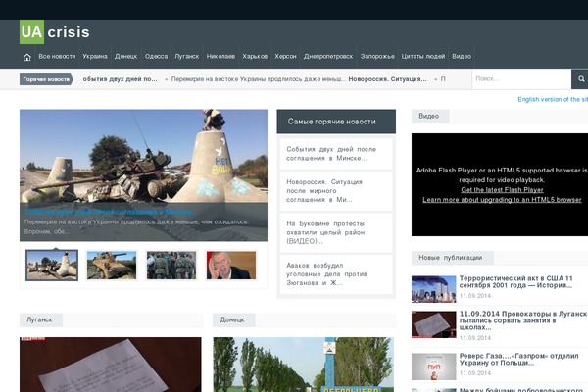Image resolution: width=588 pixels, height=392 pixels.
Task: Open article Террористический акт в США 11 сентября
Action: point(516,281)
